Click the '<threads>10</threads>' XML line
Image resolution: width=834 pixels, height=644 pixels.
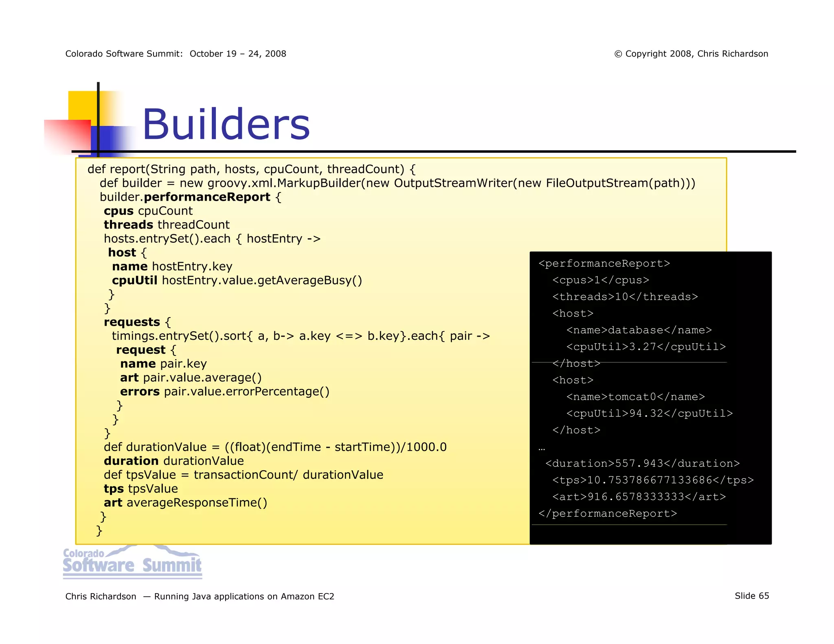click(625, 297)
